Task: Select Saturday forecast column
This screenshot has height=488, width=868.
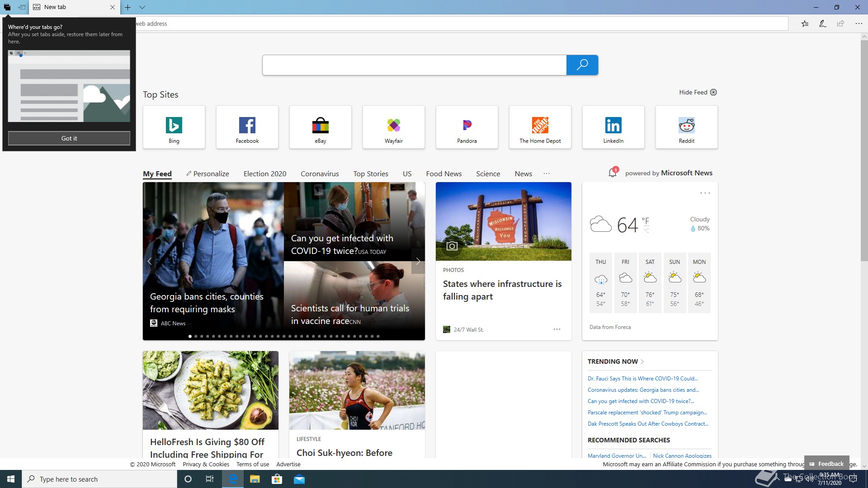Action: [650, 283]
